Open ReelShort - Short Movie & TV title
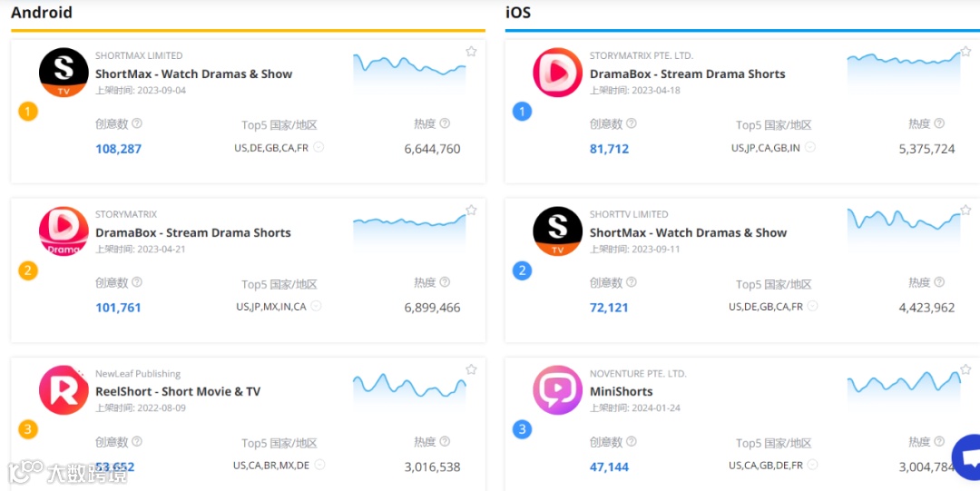The width and height of the screenshot is (980, 491). tap(178, 391)
